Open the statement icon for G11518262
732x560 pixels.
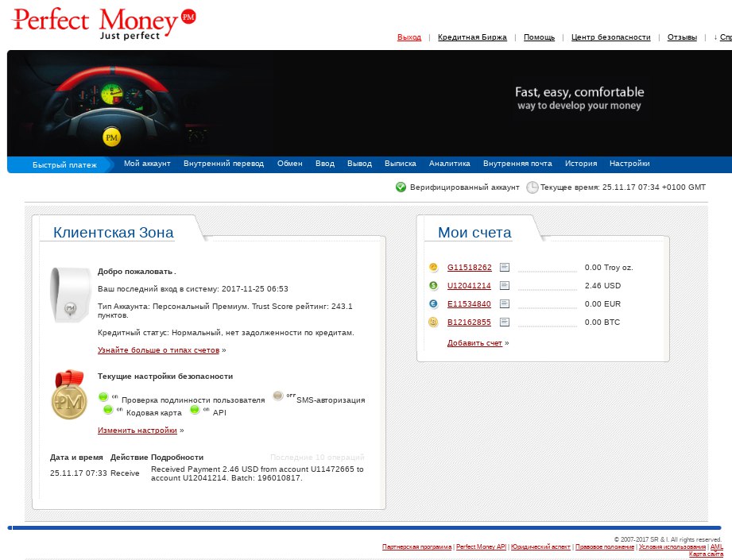(x=504, y=268)
